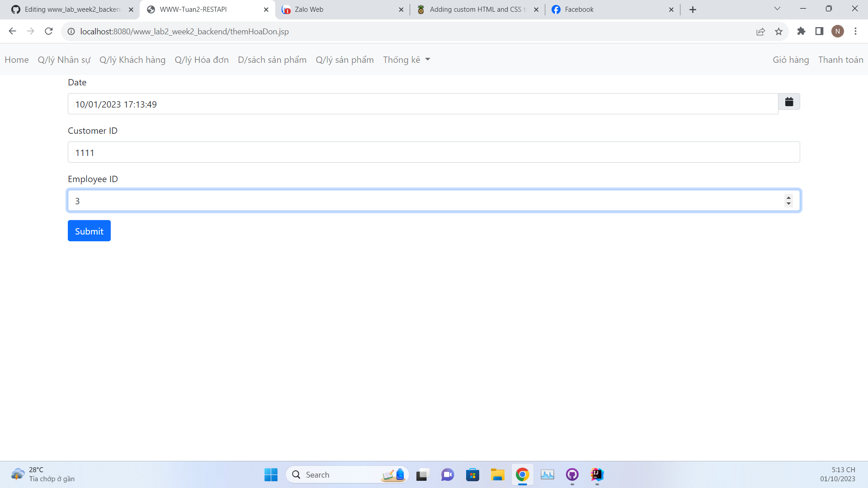Image resolution: width=868 pixels, height=488 pixels.
Task: Click the share page icon in address bar
Action: [x=760, y=31]
